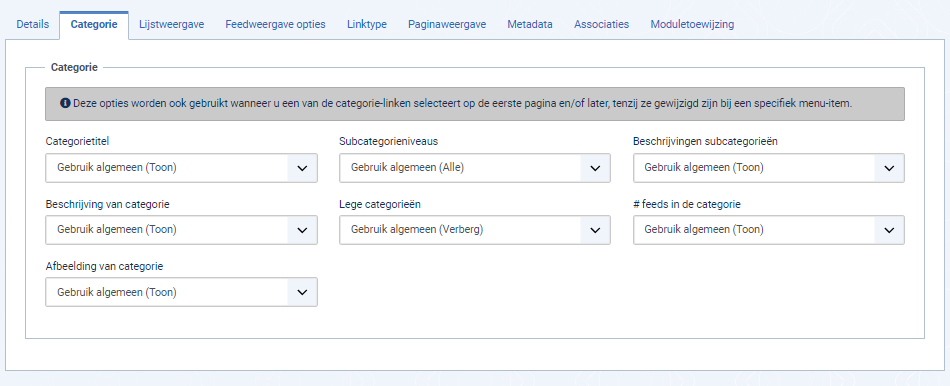
Task: Click the Categorie fieldset legend
Action: coord(75,68)
